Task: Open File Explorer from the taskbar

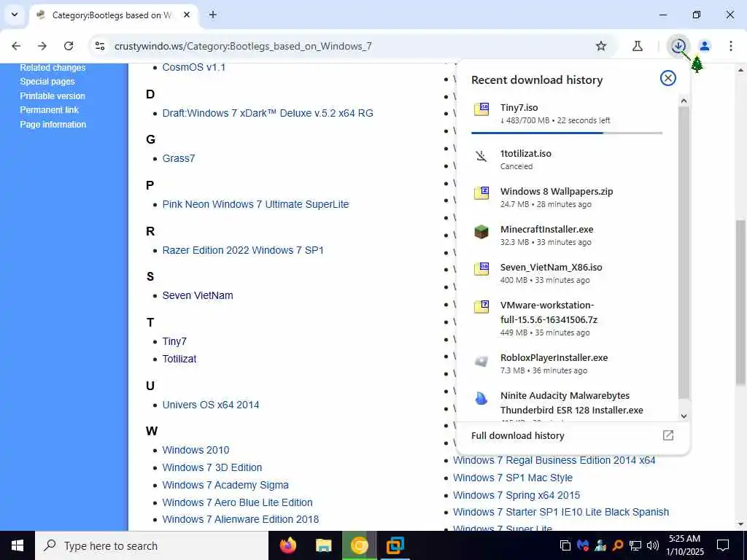Action: pyautogui.click(x=323, y=545)
